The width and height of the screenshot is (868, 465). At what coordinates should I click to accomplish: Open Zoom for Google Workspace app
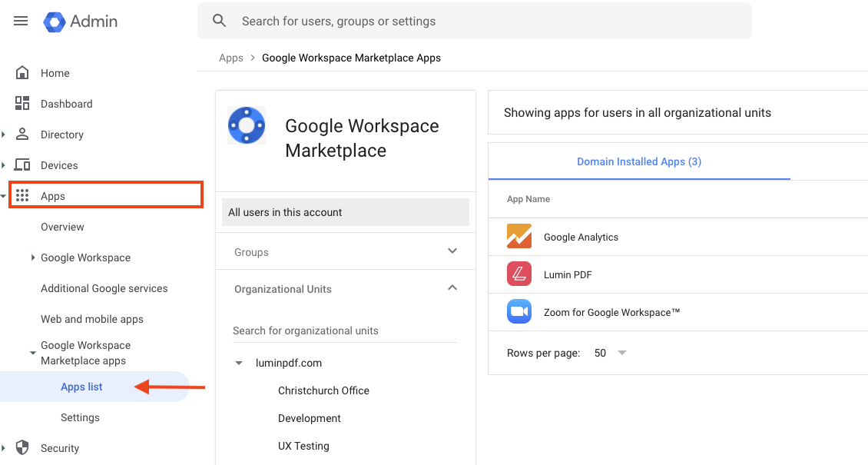pyautogui.click(x=611, y=312)
